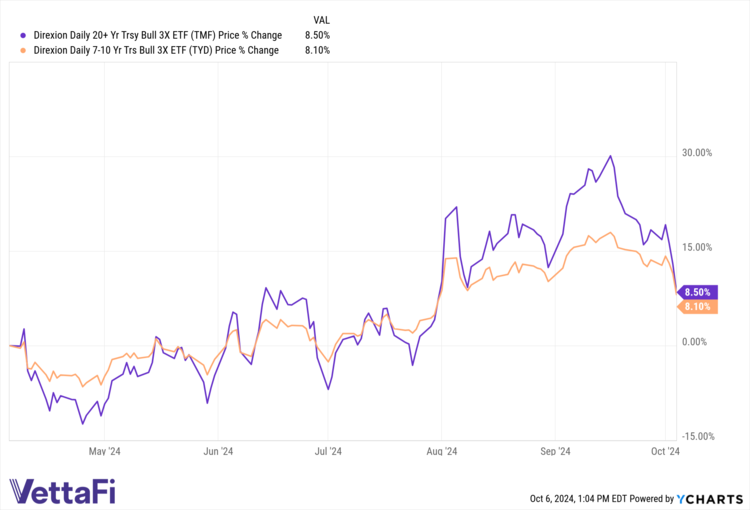Click the Jul '24 x-axis marker
This screenshot has width=750, height=510.
[329, 451]
